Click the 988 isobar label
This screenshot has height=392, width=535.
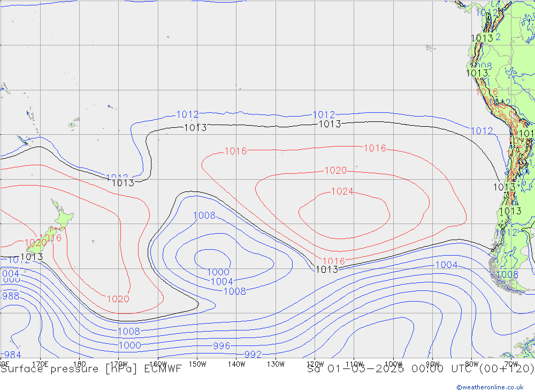[11, 296]
